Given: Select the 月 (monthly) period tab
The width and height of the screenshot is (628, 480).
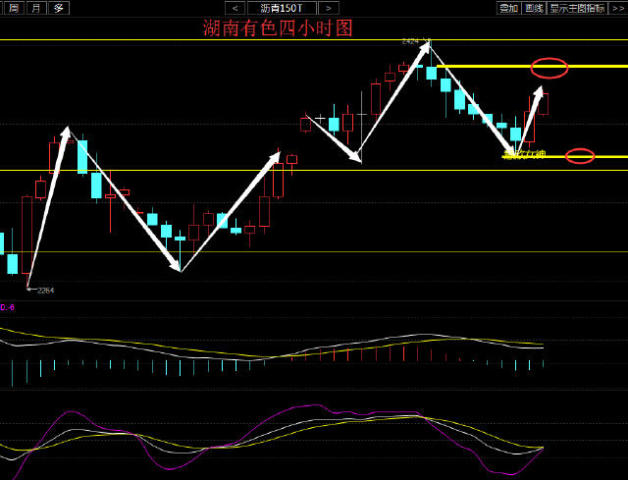Looking at the screenshot, I should pos(36,8).
